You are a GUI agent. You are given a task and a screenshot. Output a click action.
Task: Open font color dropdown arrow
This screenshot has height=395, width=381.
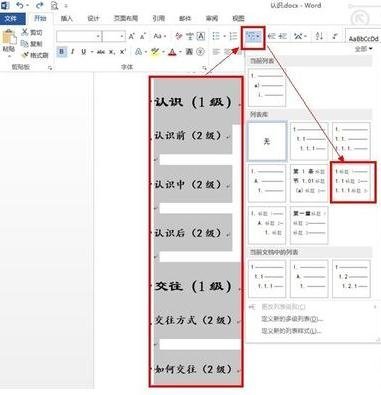(180, 52)
